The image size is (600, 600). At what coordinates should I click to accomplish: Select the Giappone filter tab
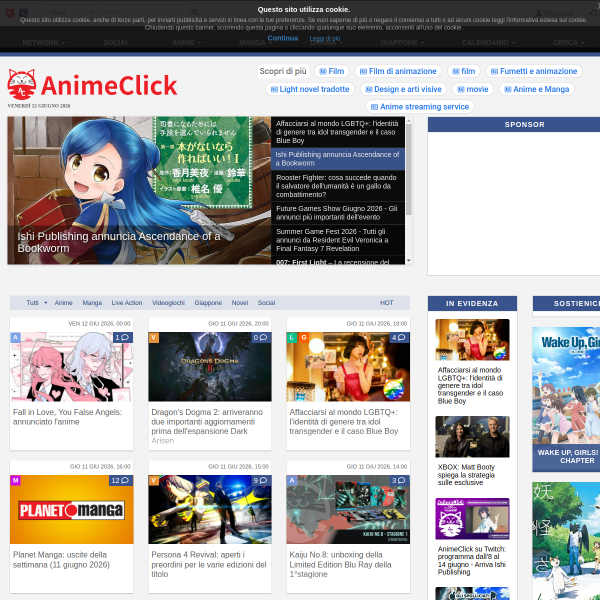(208, 303)
